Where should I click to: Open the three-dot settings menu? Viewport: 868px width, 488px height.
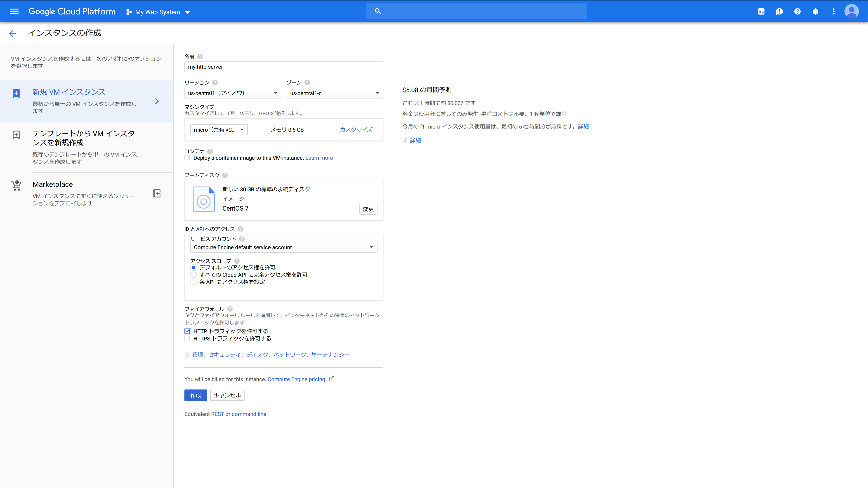[834, 12]
